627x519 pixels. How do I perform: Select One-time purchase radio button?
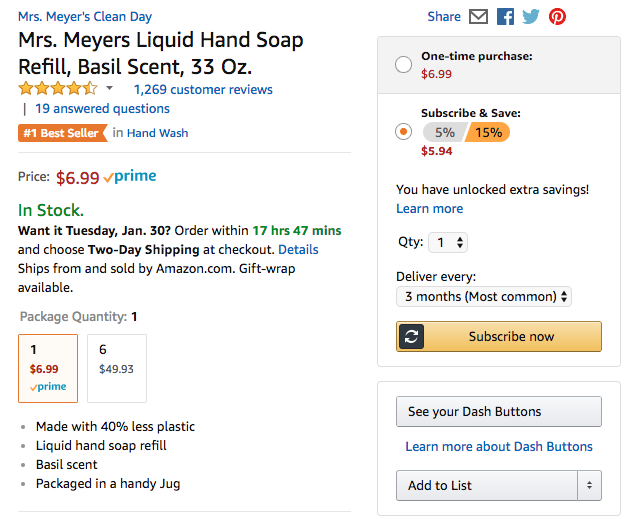[403, 65]
